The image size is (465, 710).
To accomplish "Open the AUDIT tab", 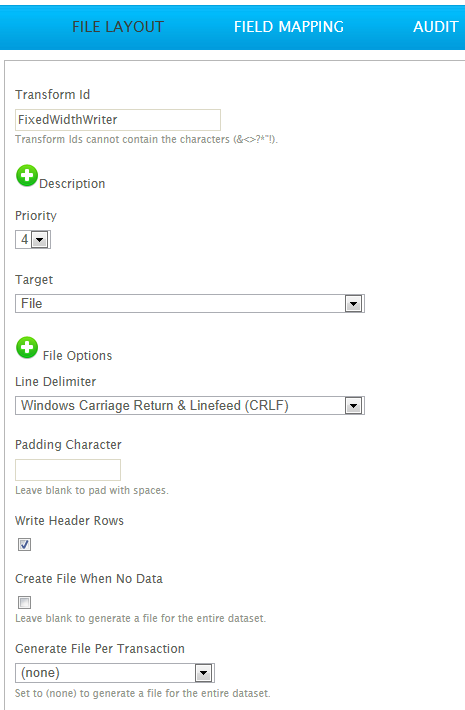I will 436,27.
